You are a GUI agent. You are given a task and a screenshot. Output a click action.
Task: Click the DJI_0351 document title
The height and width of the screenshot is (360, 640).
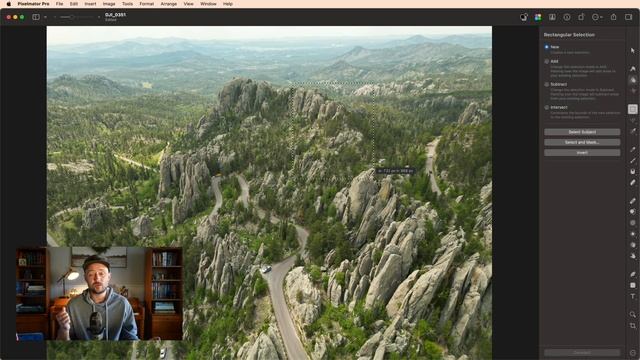click(116, 15)
